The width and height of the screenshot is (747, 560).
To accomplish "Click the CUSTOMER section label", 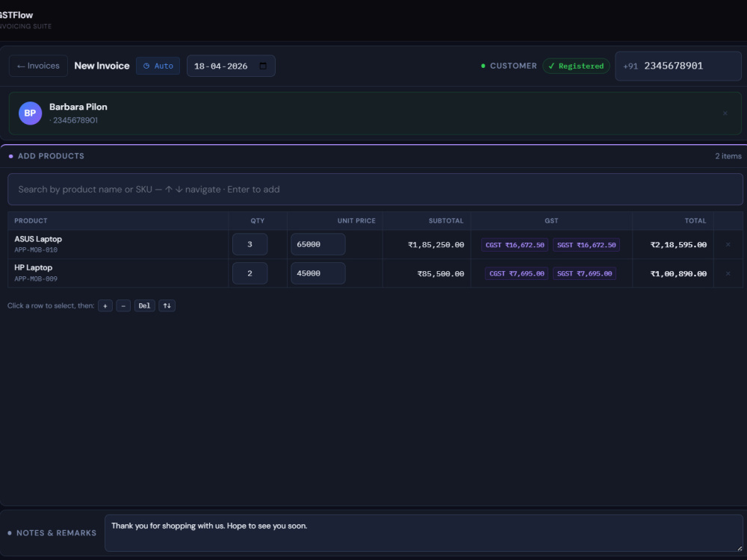I will (513, 66).
